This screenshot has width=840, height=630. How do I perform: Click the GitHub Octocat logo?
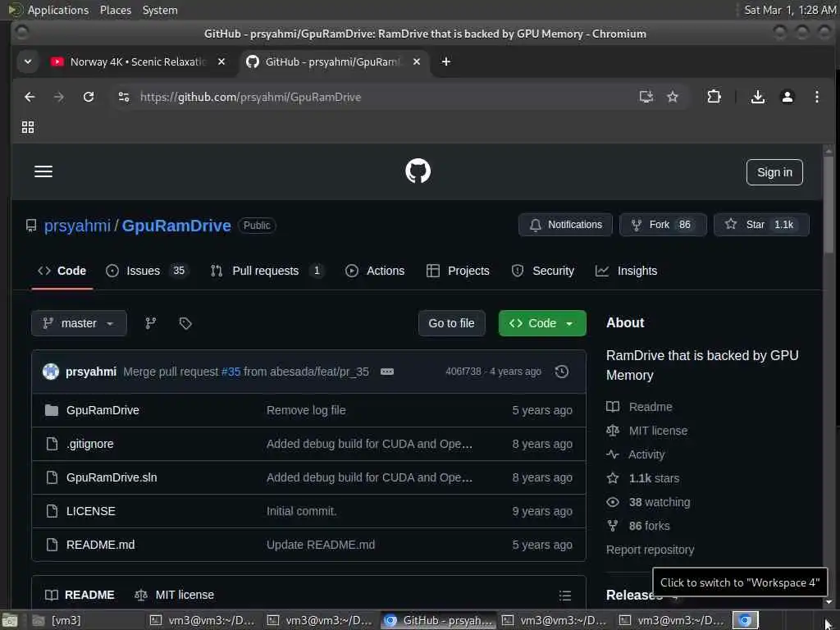(418, 171)
